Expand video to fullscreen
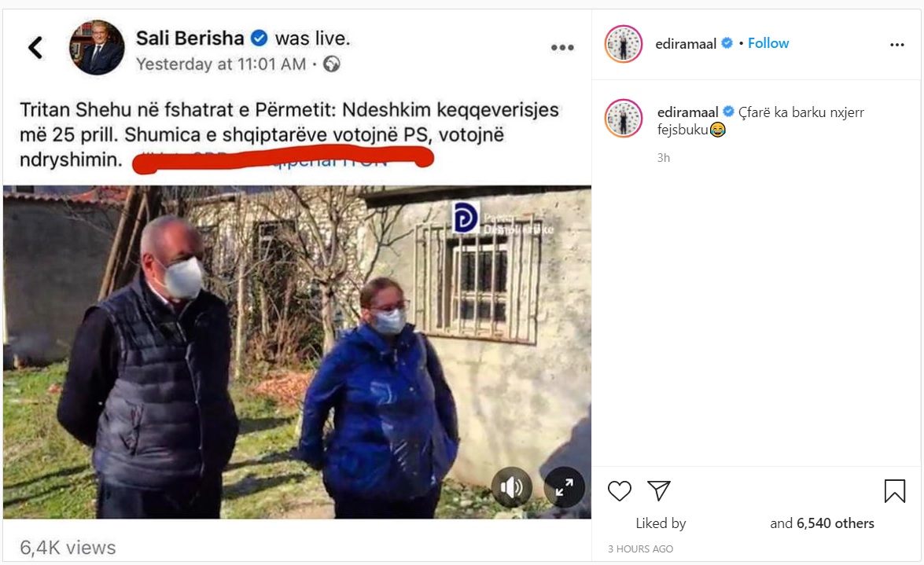 (564, 487)
